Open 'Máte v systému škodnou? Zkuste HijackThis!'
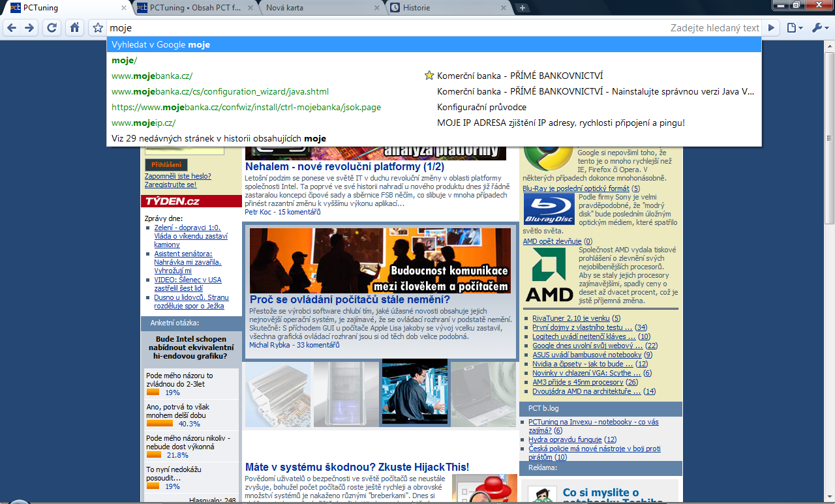The image size is (835, 504). click(357, 467)
